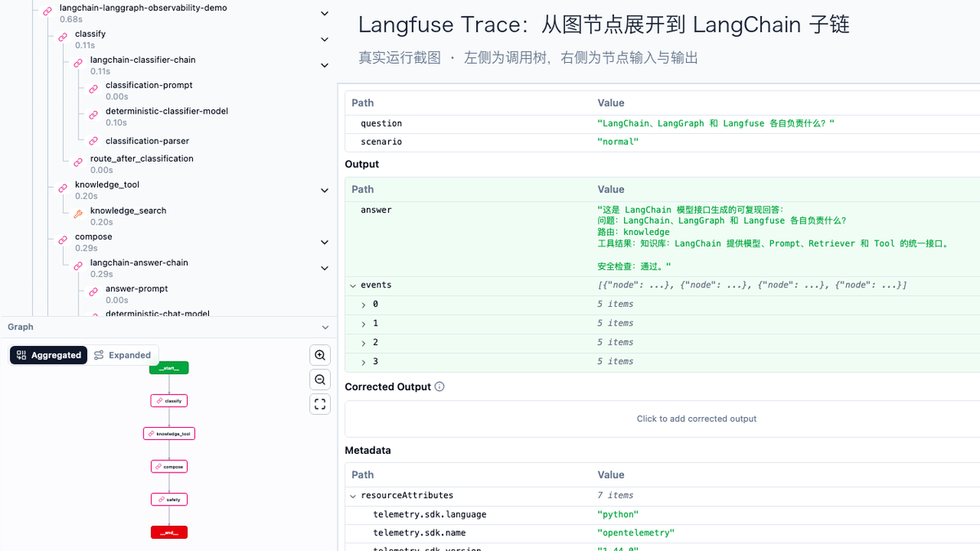The image size is (980, 551).
Task: Collapse the classify tree node
Action: click(324, 39)
